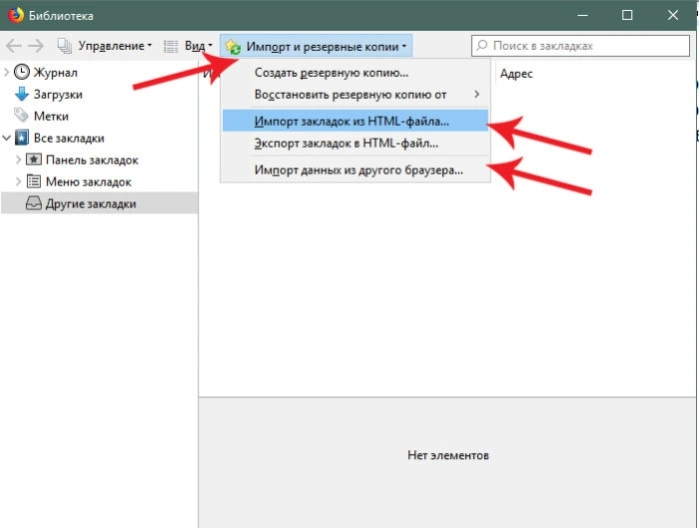Expand the Журнал tree node
Screen dimensions: 699x528
(x=6, y=72)
